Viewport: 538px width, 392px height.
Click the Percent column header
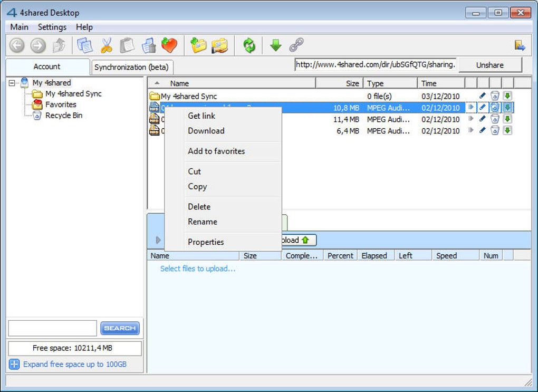pyautogui.click(x=340, y=256)
